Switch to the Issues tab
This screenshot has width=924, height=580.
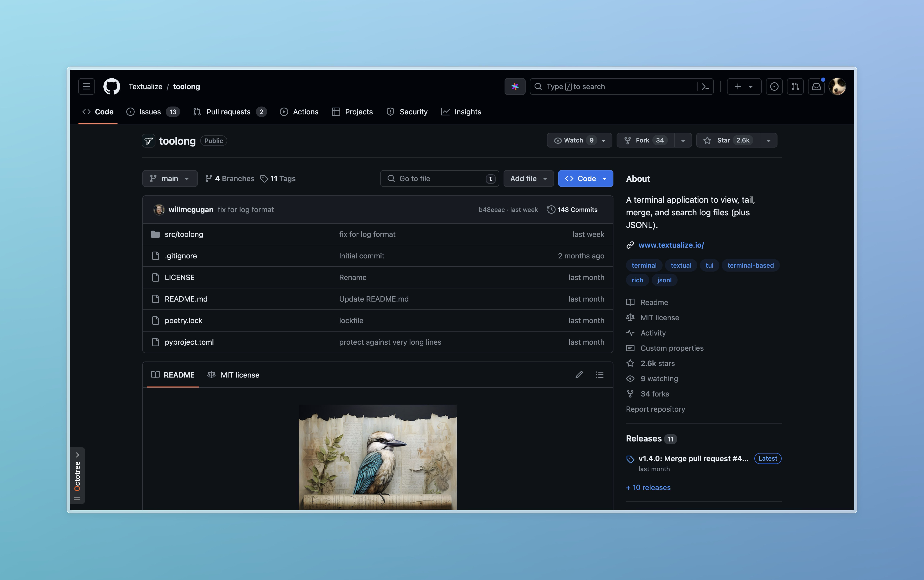[x=153, y=112]
